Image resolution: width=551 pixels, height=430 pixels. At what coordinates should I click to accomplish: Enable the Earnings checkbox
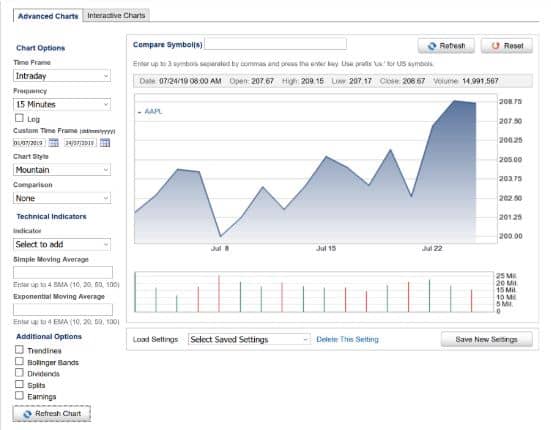(19, 396)
